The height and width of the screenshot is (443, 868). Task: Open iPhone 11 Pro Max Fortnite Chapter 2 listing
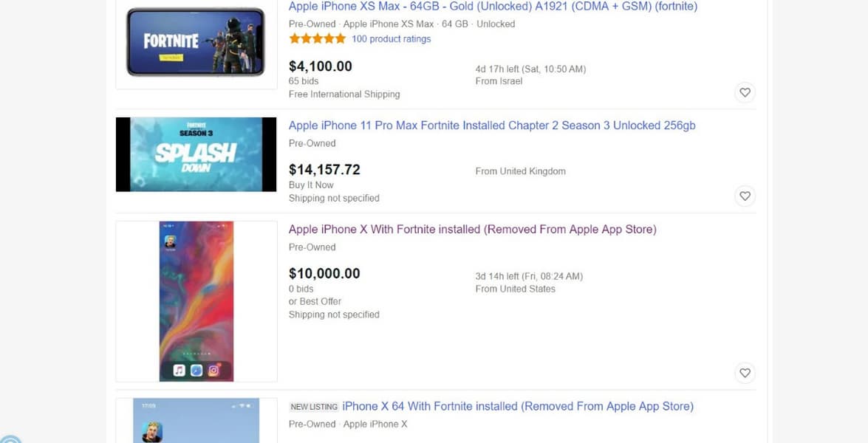(x=492, y=126)
